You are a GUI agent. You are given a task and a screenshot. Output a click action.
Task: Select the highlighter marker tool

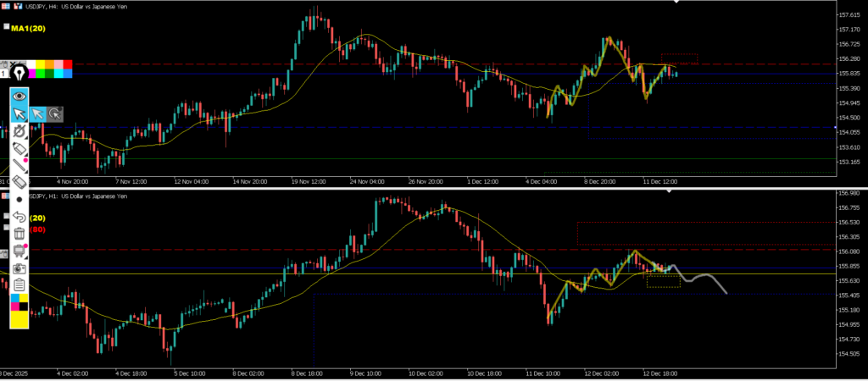(19, 149)
